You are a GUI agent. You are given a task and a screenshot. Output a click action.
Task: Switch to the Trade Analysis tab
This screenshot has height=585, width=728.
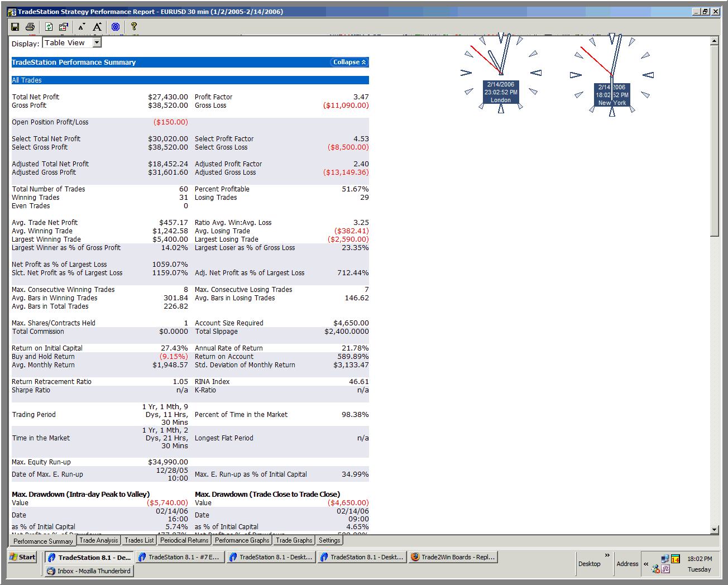click(x=99, y=540)
